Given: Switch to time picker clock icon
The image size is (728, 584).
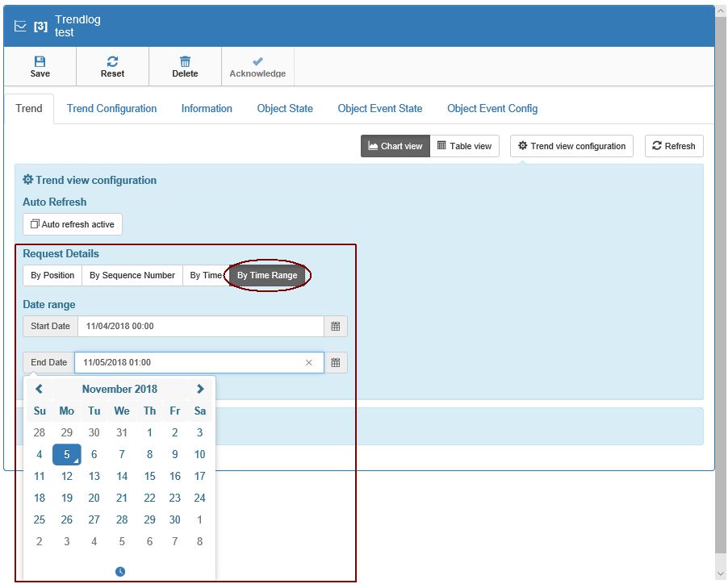Looking at the screenshot, I should pyautogui.click(x=120, y=572).
